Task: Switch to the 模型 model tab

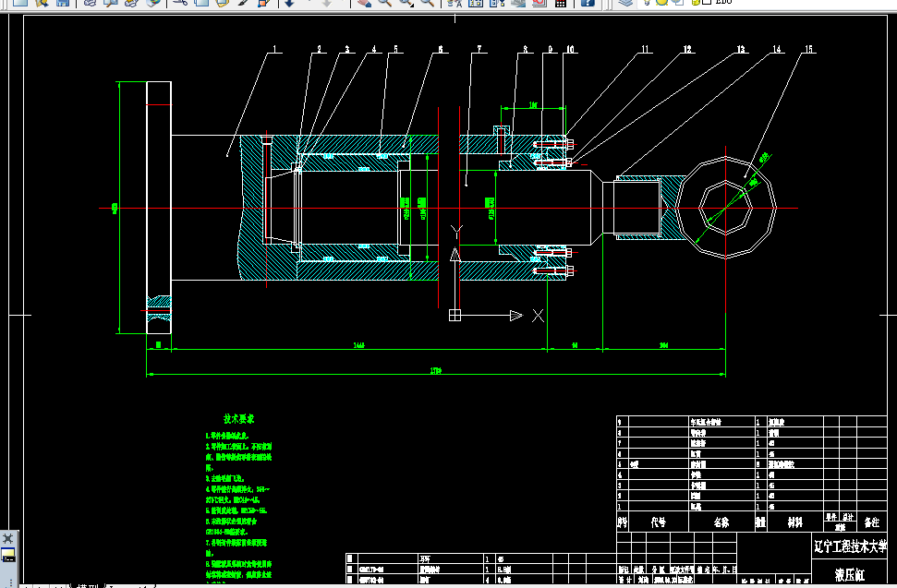Action: (x=88, y=585)
